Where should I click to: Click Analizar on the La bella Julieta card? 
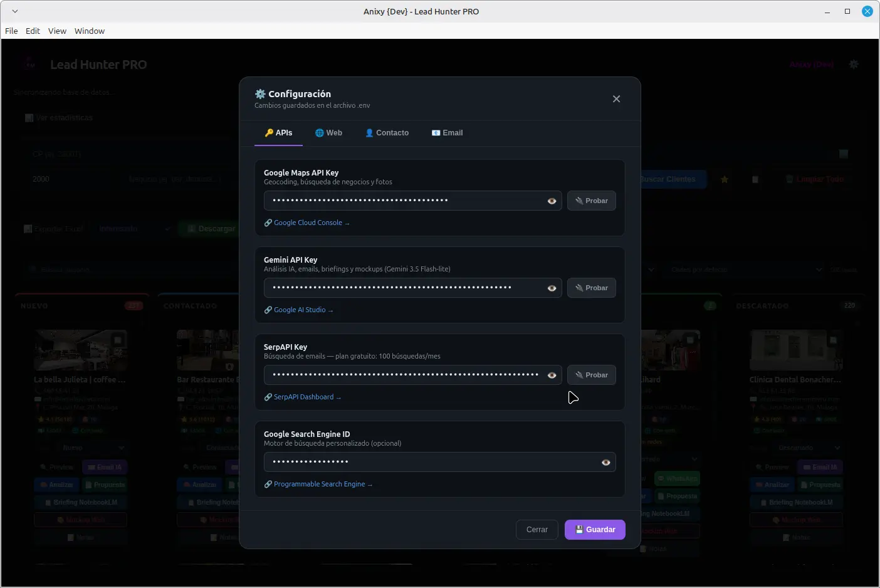coord(56,485)
